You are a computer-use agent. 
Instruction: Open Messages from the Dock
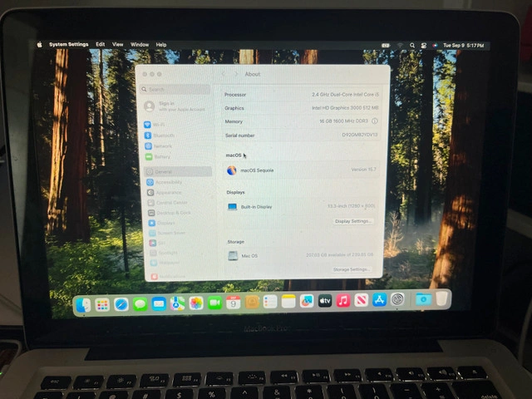point(140,303)
